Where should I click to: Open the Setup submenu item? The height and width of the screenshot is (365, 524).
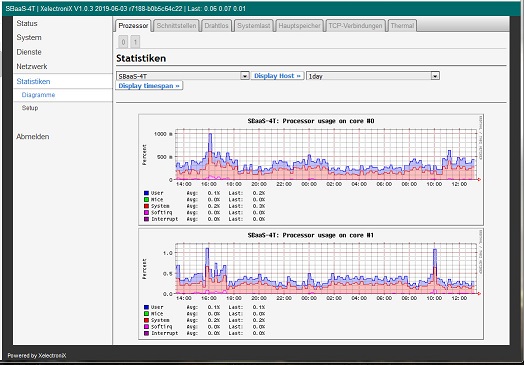[30, 108]
